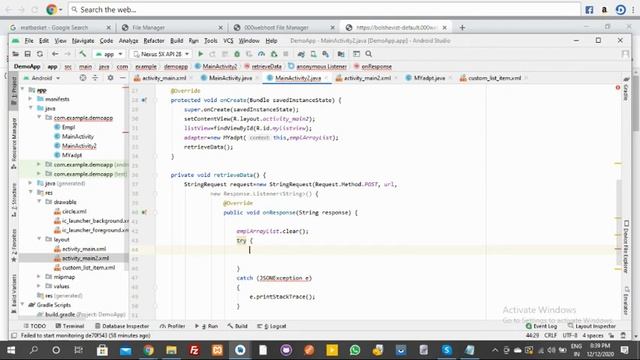
Task: Click the 4 spaces indent setting
Action: coord(593,336)
